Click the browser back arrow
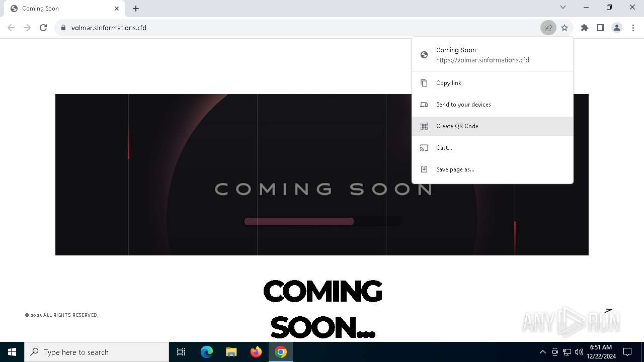 pos(11,28)
